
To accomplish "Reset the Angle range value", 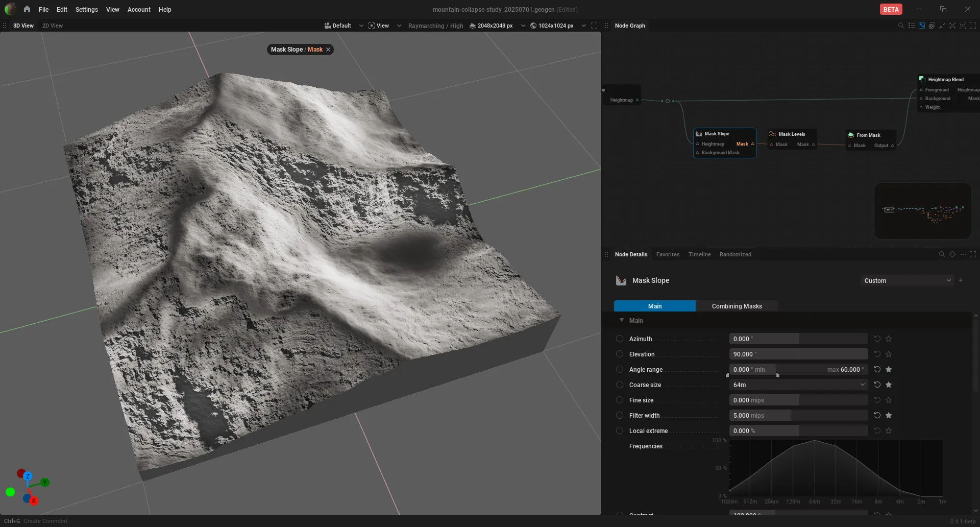I will 877,369.
